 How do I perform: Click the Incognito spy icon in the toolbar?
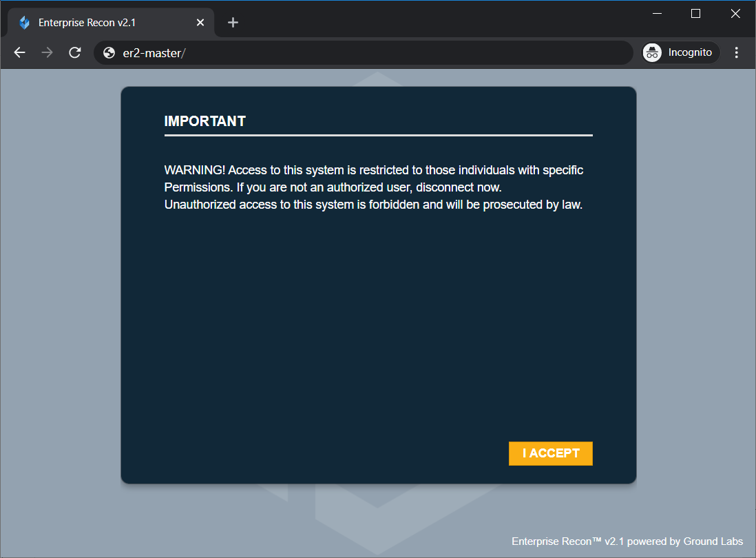tap(651, 52)
